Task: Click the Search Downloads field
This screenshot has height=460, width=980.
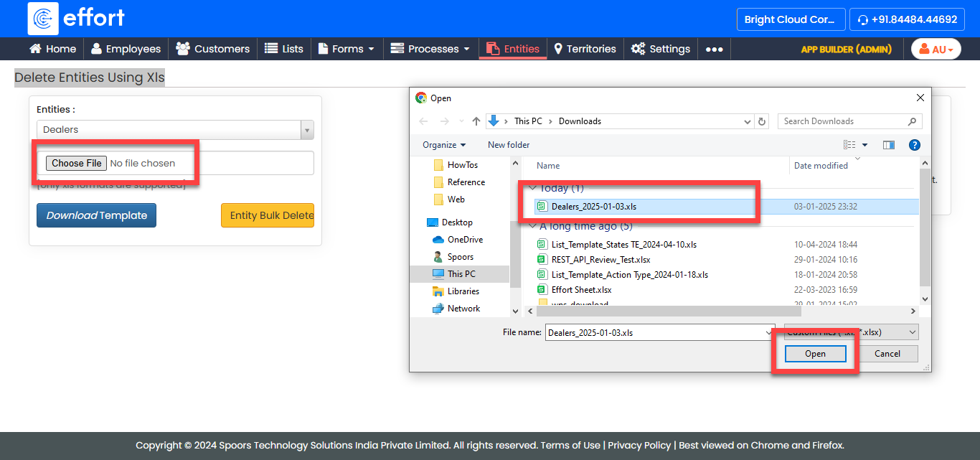Action: click(843, 121)
